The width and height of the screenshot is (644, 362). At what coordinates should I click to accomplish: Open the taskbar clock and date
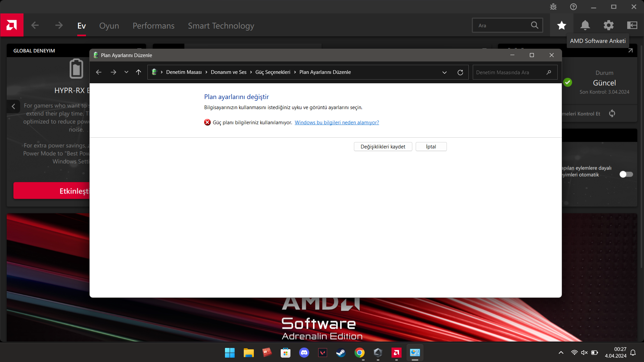616,353
